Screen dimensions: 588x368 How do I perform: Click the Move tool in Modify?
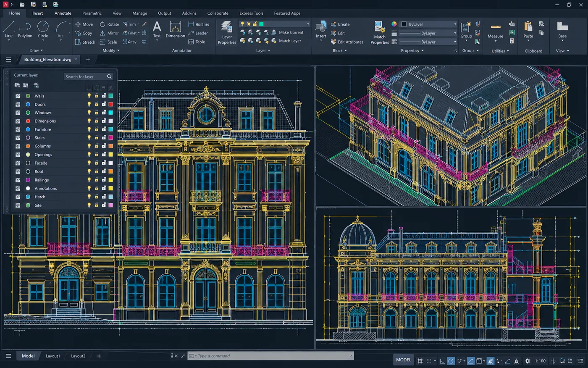[84, 24]
